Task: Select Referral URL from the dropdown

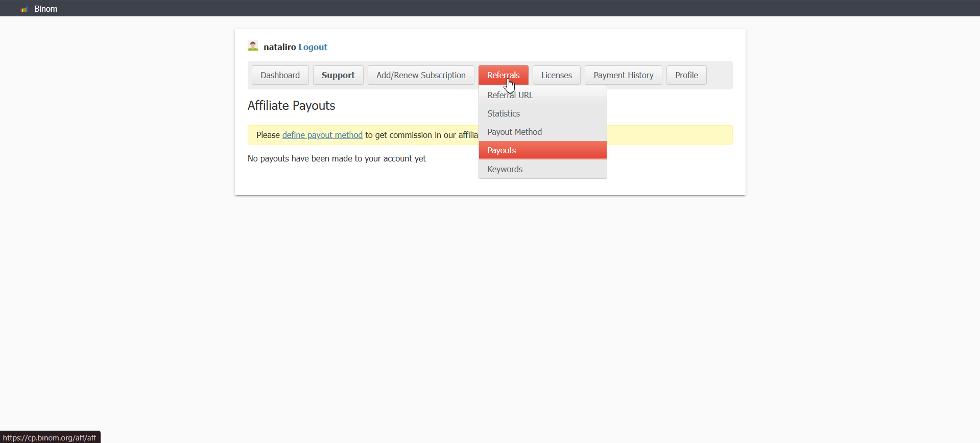Action: tap(510, 95)
